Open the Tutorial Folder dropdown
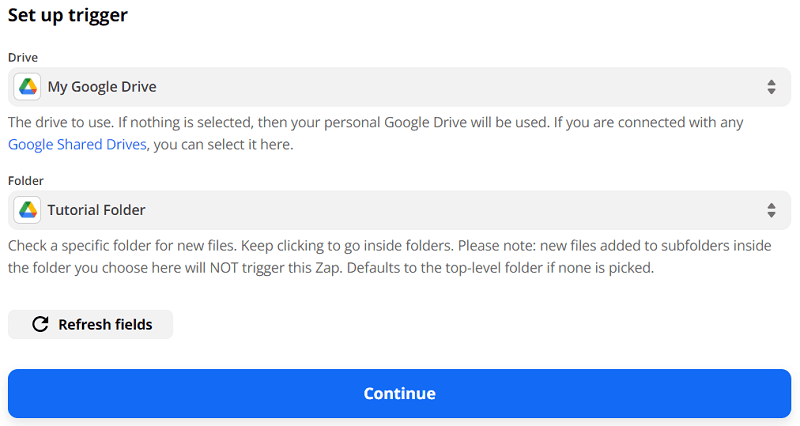Image resolution: width=800 pixels, height=426 pixels. [400, 210]
